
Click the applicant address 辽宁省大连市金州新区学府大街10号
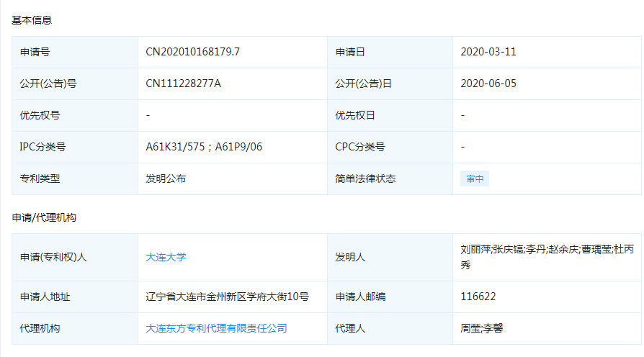(227, 297)
